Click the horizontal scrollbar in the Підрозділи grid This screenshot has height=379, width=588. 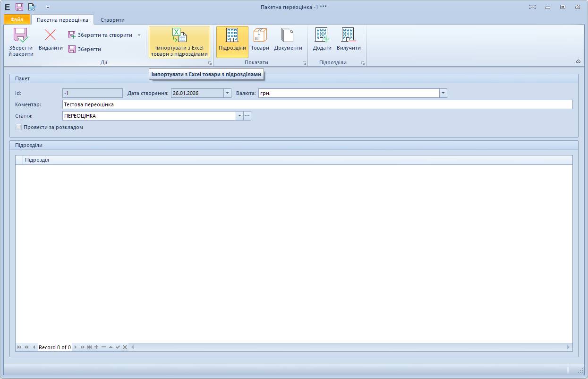(349, 347)
